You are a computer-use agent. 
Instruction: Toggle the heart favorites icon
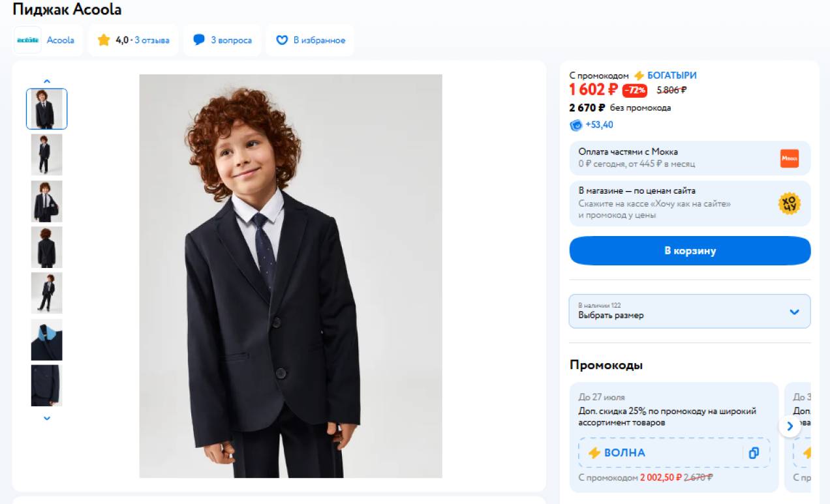pos(282,40)
